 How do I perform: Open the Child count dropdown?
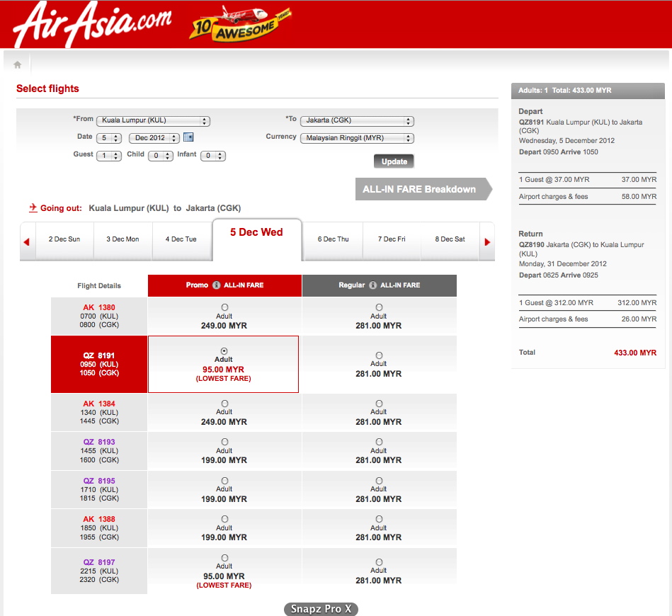tap(161, 156)
